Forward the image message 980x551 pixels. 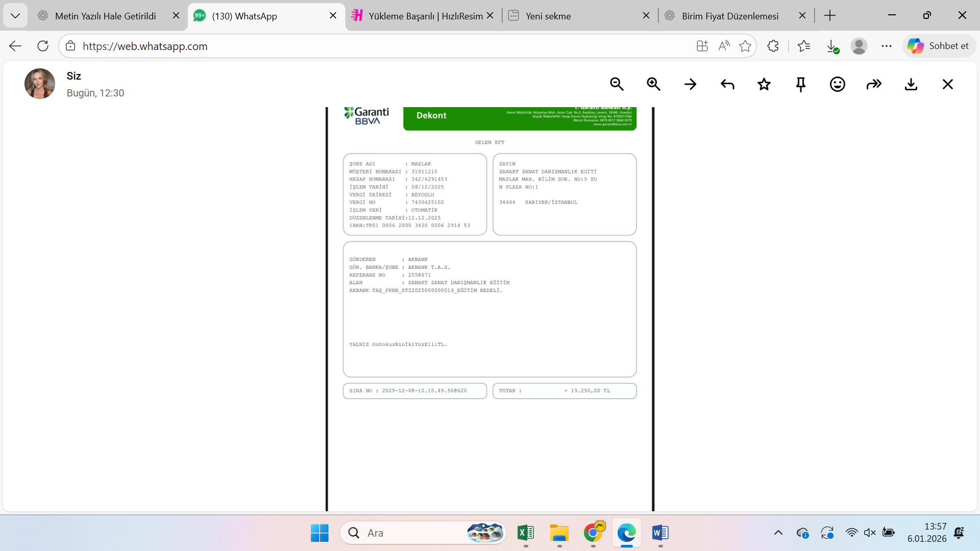tap(874, 84)
